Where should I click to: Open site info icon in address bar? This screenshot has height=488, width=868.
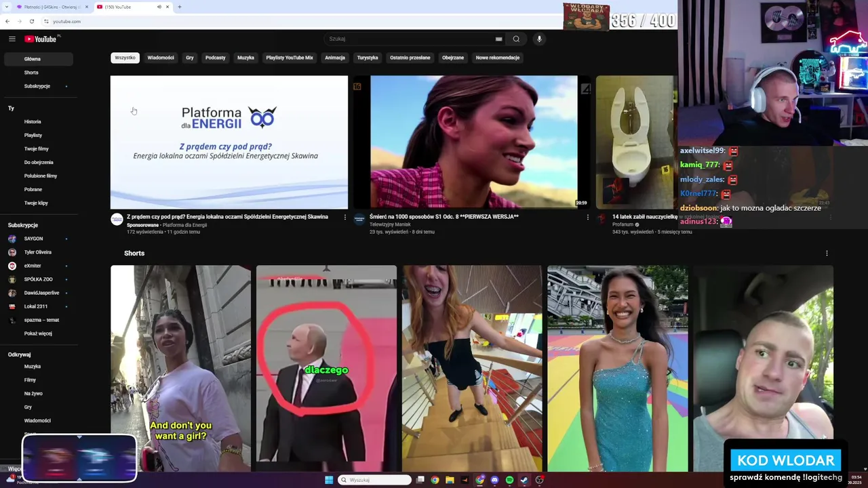coord(46,21)
